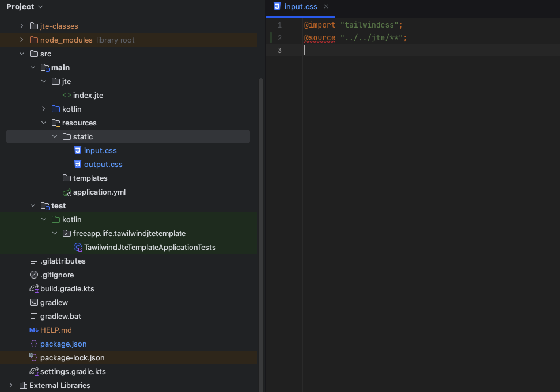
Task: Collapse the kotlin folder under test
Action: [x=44, y=219]
